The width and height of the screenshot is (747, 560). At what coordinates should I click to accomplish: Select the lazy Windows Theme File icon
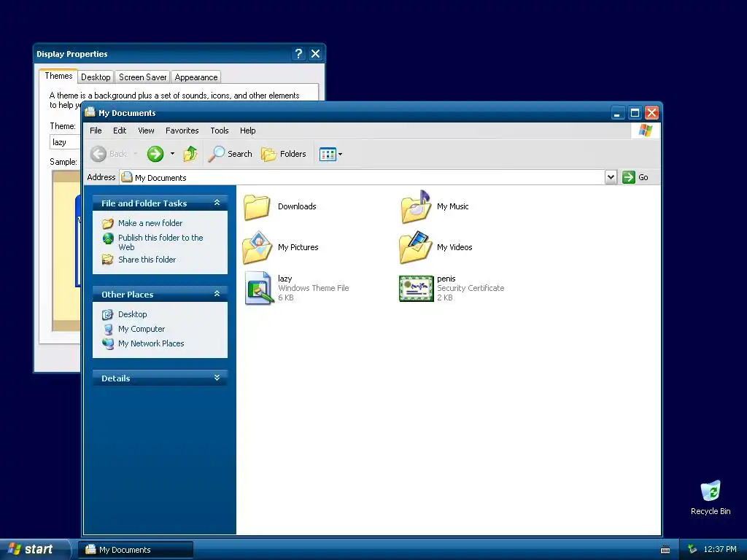click(x=258, y=287)
